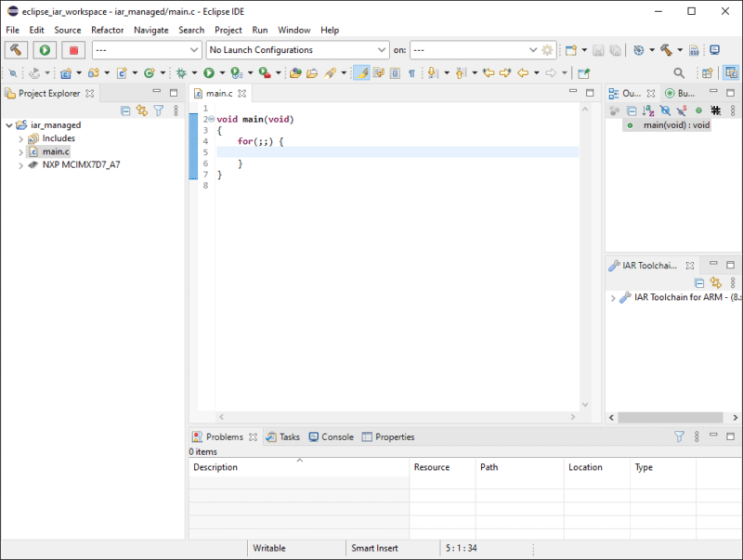The width and height of the screenshot is (743, 560).
Task: Expand NXP MCIMX7D7_A7 in Project Explorer
Action: click(x=22, y=164)
